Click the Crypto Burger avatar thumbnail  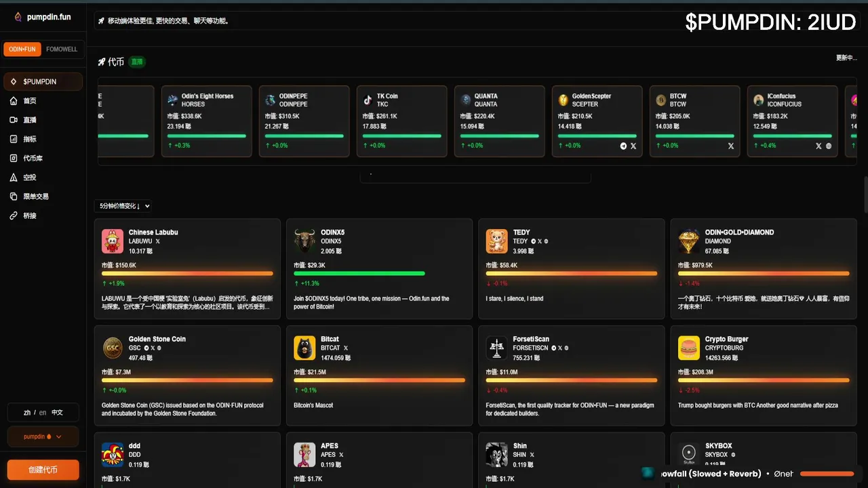coord(689,348)
